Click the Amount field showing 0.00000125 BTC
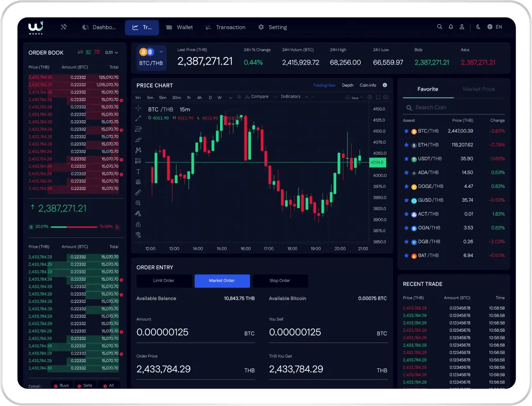Viewport: 532px width, 406px height. (195, 332)
